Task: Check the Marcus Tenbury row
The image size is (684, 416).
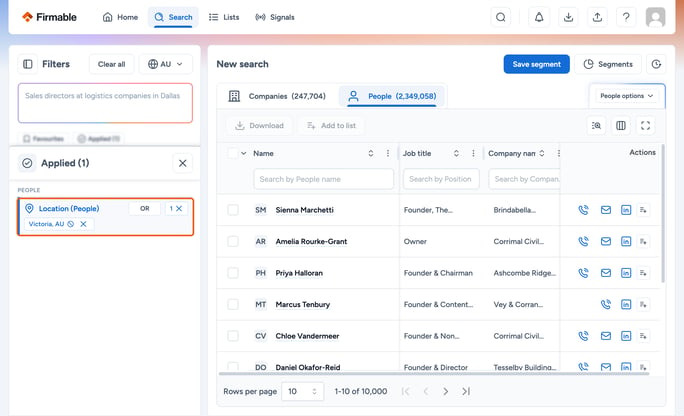Action: tap(233, 304)
